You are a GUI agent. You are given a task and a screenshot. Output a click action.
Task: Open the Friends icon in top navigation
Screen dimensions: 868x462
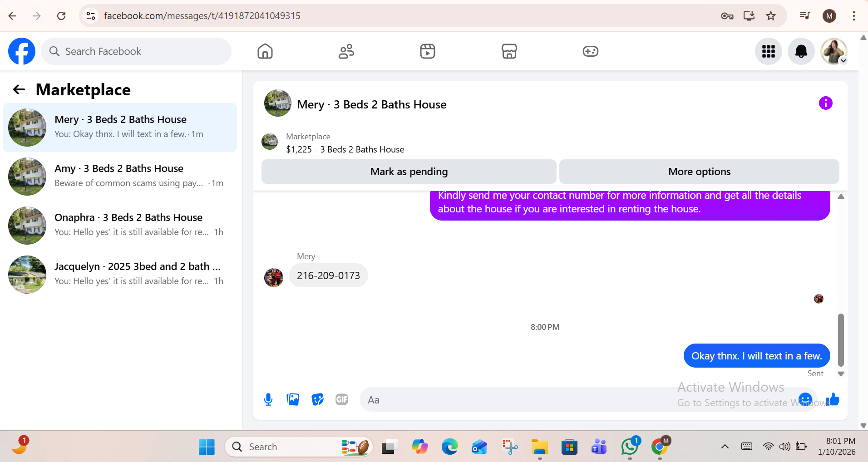(346, 51)
